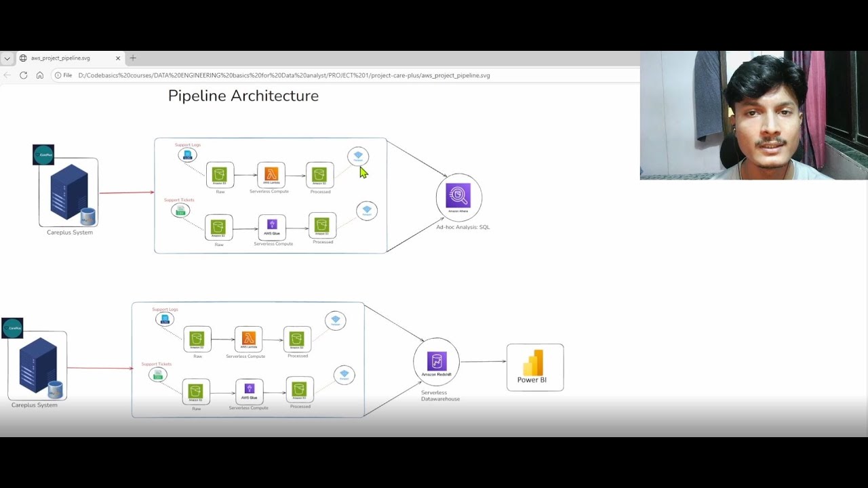This screenshot has height=488, width=868.
Task: Click the address bar showing aws_project_pipeline.svg path
Action: 284,75
